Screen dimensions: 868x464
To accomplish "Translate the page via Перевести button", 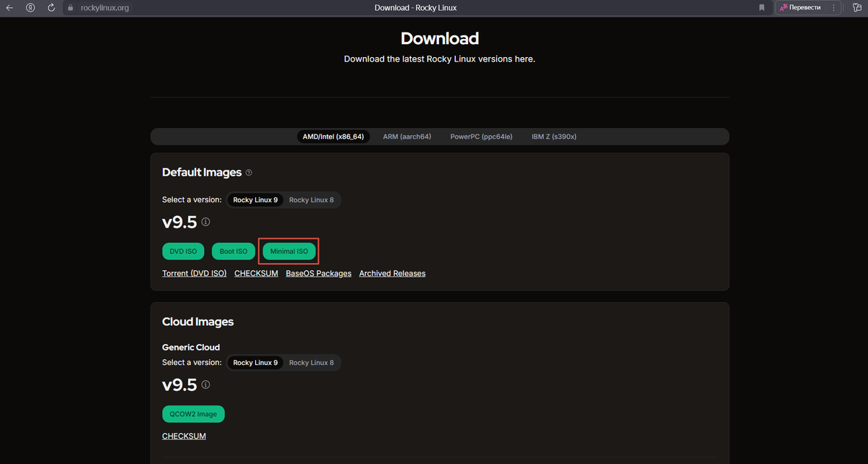I will pyautogui.click(x=801, y=8).
